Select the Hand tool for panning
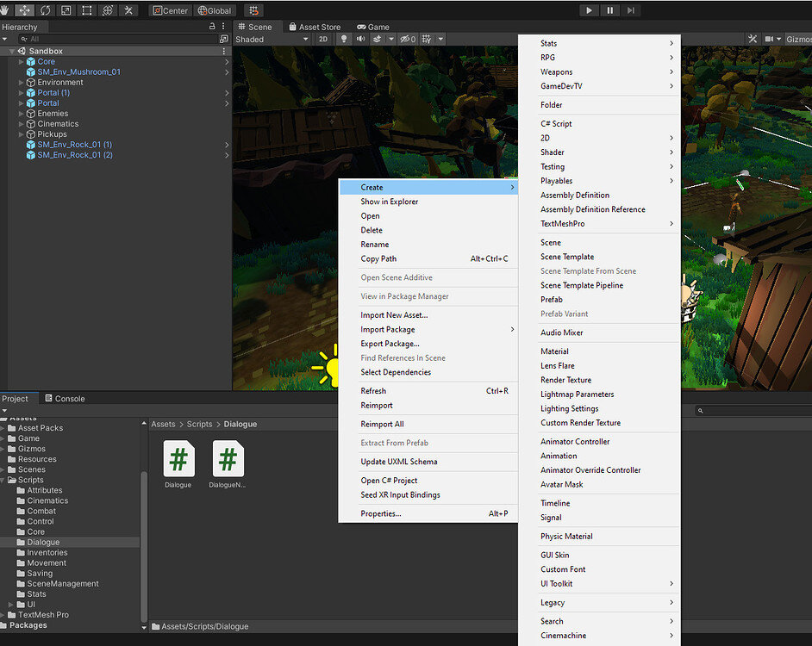 pos(5,10)
